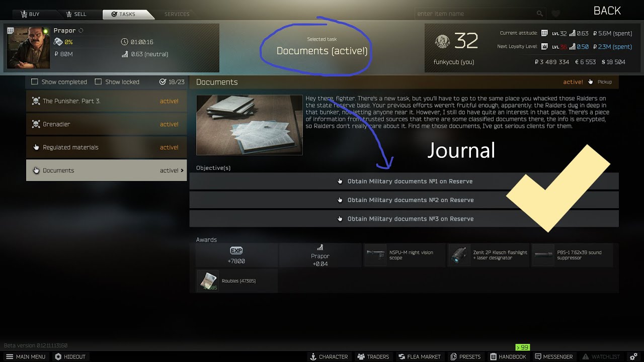This screenshot has width=644, height=362.
Task: Open PRESETS
Action: [465, 356]
